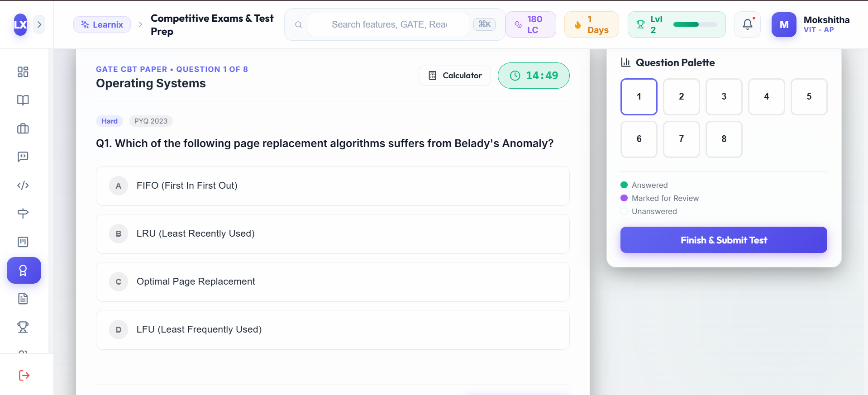Open the notifications bell
Screen dimensions: 868x395
pos(748,24)
